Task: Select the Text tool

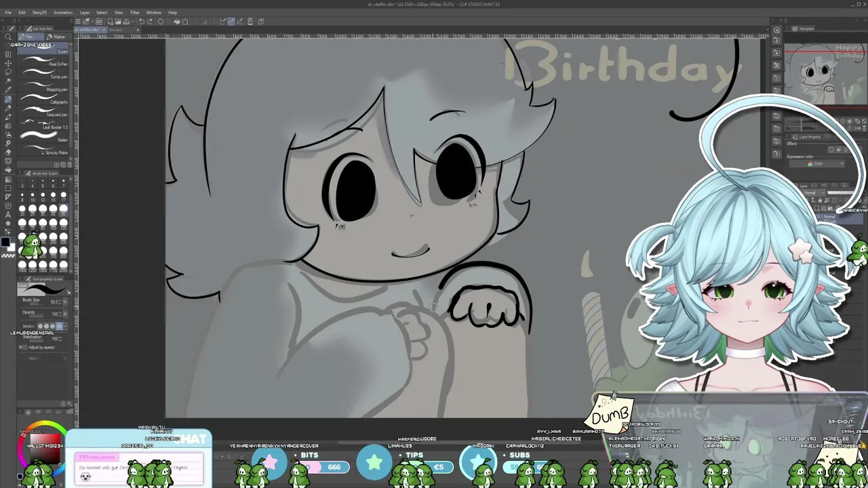Action: point(8,214)
